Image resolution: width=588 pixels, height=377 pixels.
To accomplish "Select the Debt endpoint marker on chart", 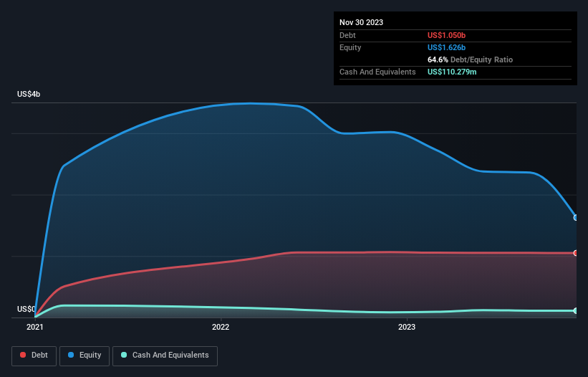I will click(x=576, y=253).
